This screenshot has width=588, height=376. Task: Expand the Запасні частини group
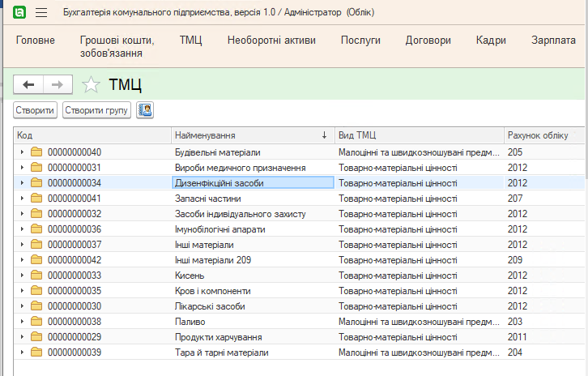tap(22, 199)
